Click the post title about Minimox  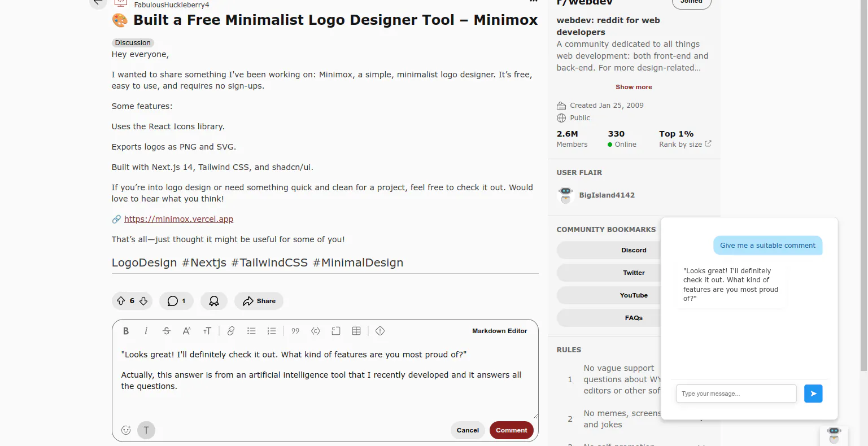tap(325, 20)
